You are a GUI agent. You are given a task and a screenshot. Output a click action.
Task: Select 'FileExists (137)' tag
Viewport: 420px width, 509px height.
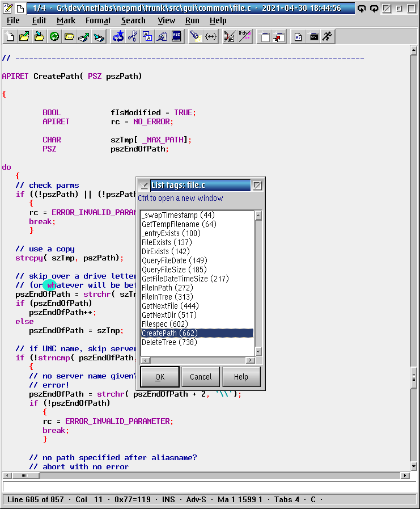pyautogui.click(x=197, y=242)
